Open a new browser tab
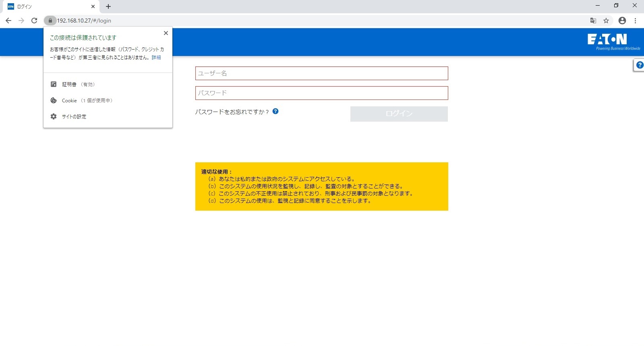 108,6
